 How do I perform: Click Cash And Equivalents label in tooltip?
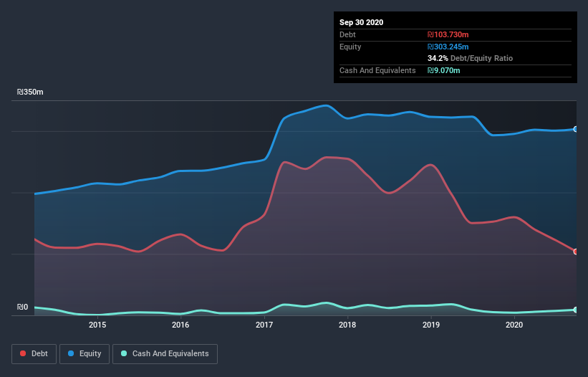[x=377, y=70]
